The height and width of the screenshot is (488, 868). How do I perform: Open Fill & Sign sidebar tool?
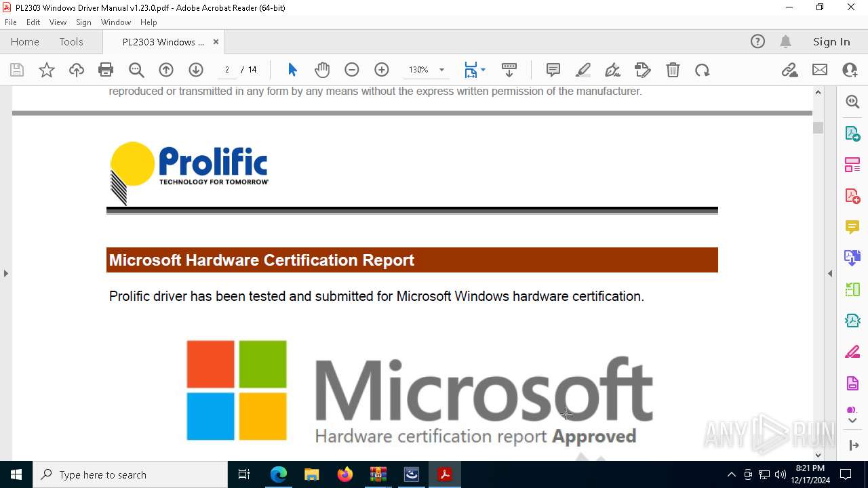click(x=852, y=352)
